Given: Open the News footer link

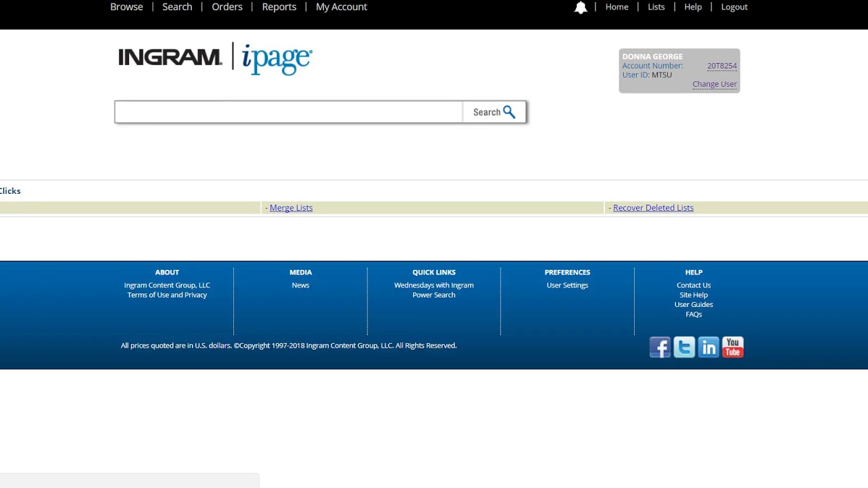Looking at the screenshot, I should tap(300, 285).
